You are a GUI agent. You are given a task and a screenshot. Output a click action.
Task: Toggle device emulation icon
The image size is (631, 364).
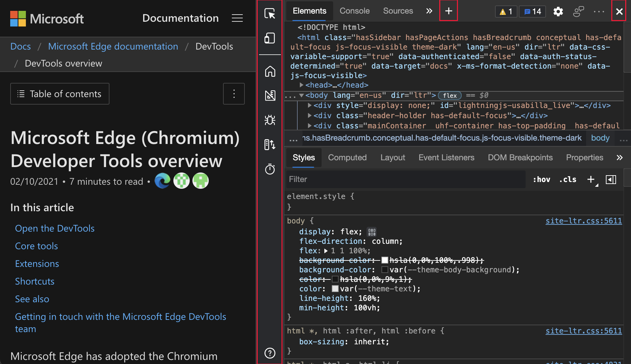click(x=270, y=38)
